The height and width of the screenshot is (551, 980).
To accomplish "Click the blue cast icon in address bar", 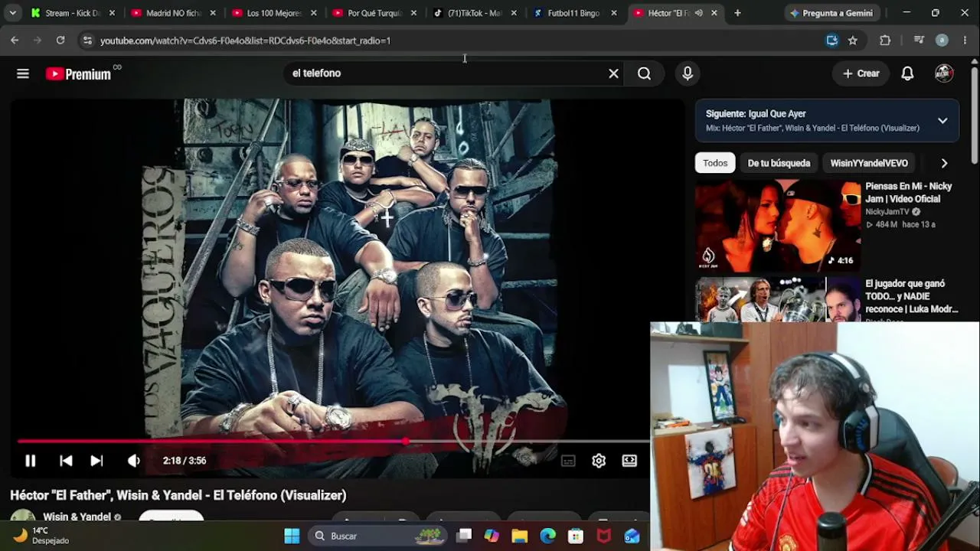I will tap(832, 41).
